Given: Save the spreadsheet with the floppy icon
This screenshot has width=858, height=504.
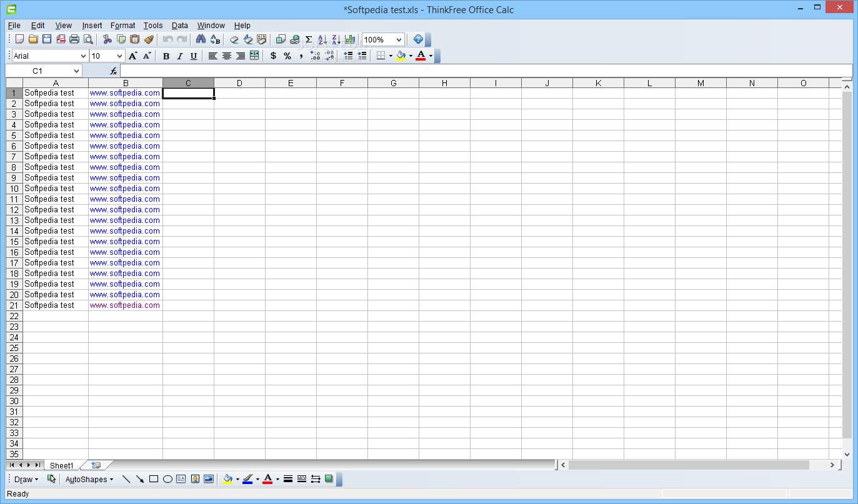Looking at the screenshot, I should coord(47,39).
